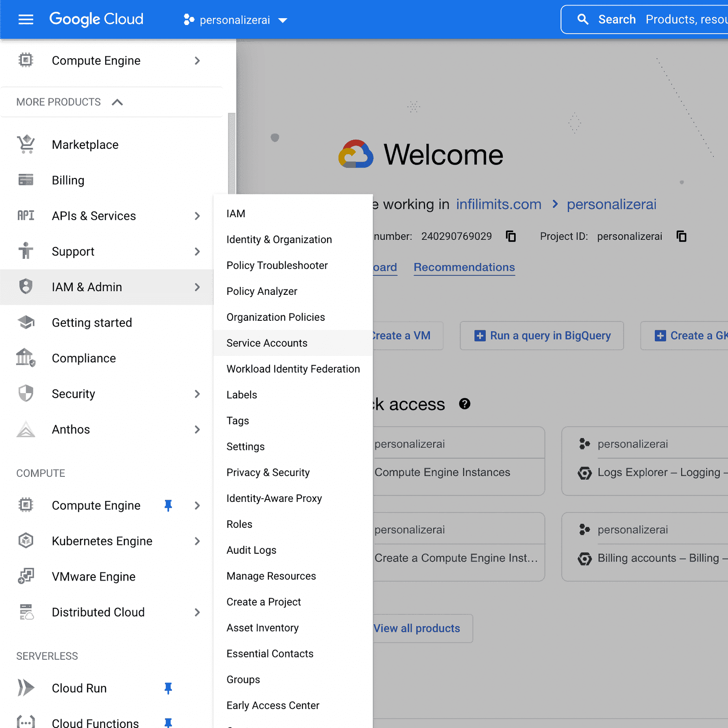Click Run a query in BigQuery
This screenshot has width=728, height=728.
pos(541,336)
